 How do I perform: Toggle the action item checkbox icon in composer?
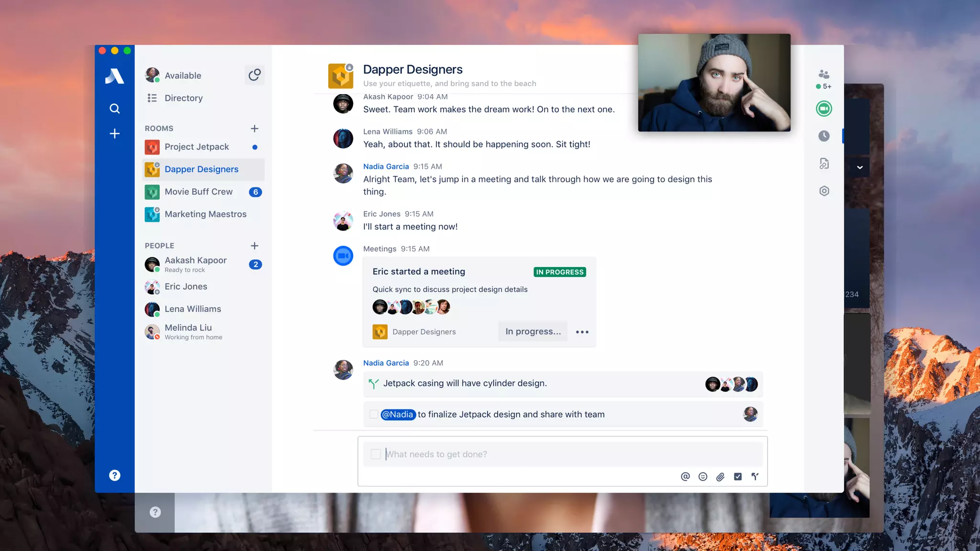pos(737,476)
